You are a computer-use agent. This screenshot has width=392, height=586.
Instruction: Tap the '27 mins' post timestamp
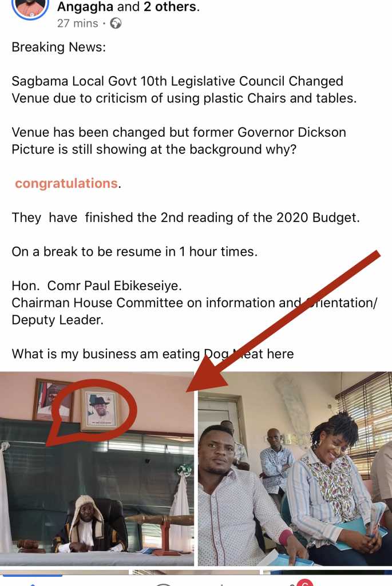coord(77,23)
